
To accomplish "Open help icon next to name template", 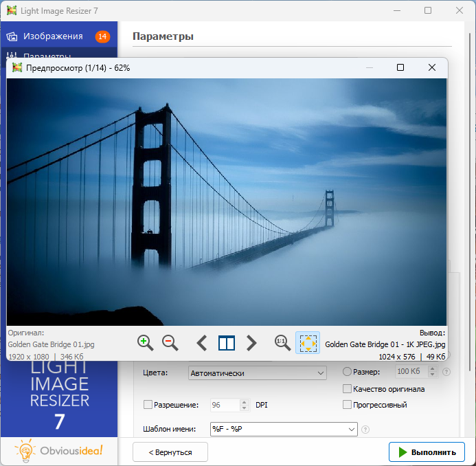I will [365, 430].
